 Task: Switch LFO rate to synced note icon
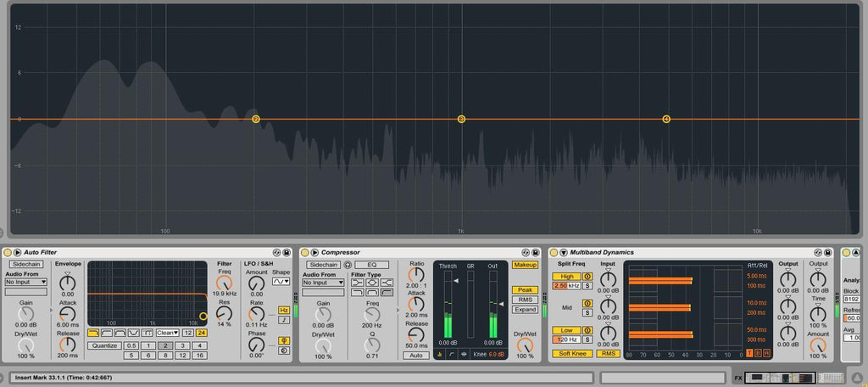(284, 320)
